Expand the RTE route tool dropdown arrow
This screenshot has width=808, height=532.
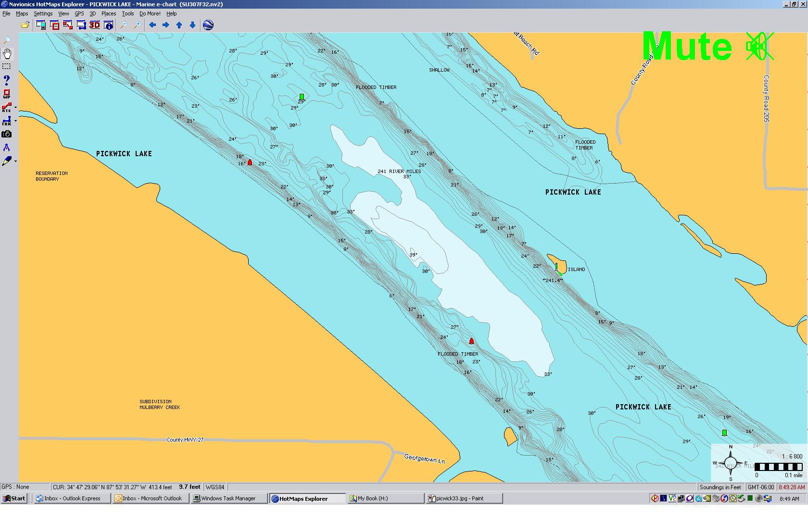pos(16,108)
